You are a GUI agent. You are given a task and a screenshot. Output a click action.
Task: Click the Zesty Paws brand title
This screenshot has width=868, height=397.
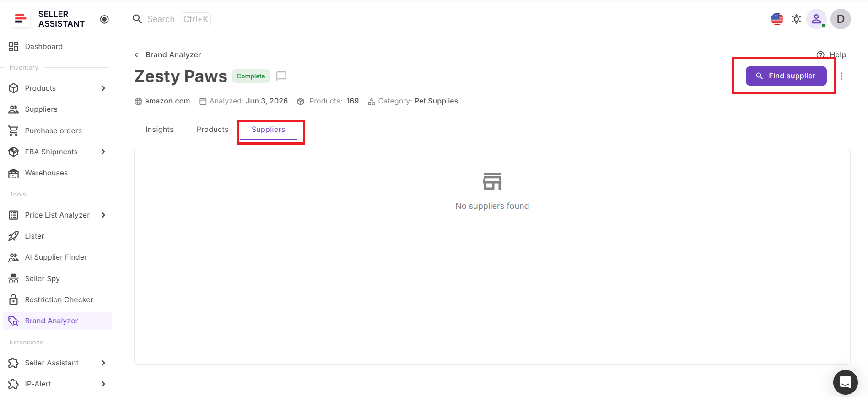pyautogui.click(x=181, y=76)
